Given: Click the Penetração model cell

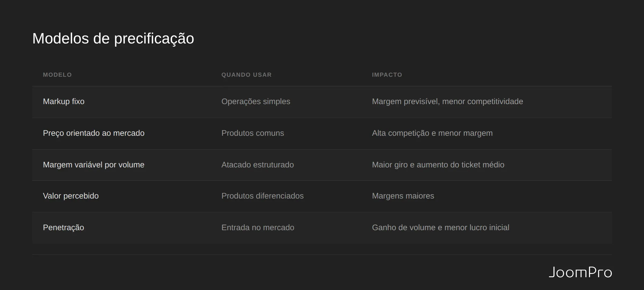Looking at the screenshot, I should click(x=64, y=227).
